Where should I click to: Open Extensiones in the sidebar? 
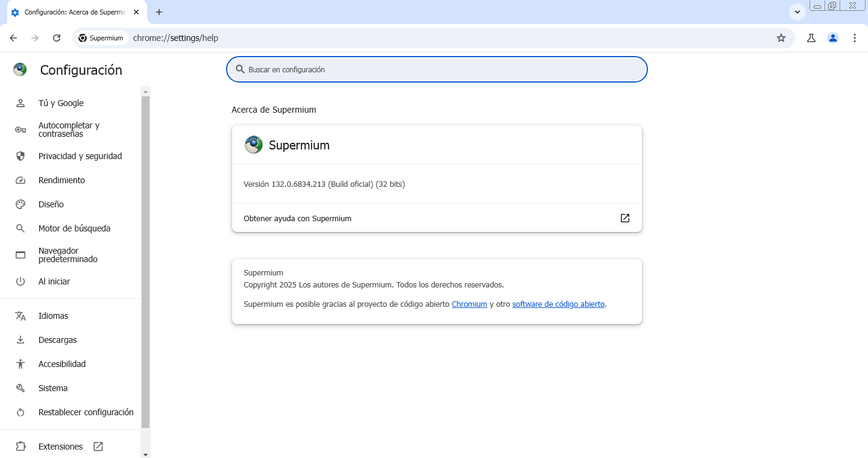60,447
